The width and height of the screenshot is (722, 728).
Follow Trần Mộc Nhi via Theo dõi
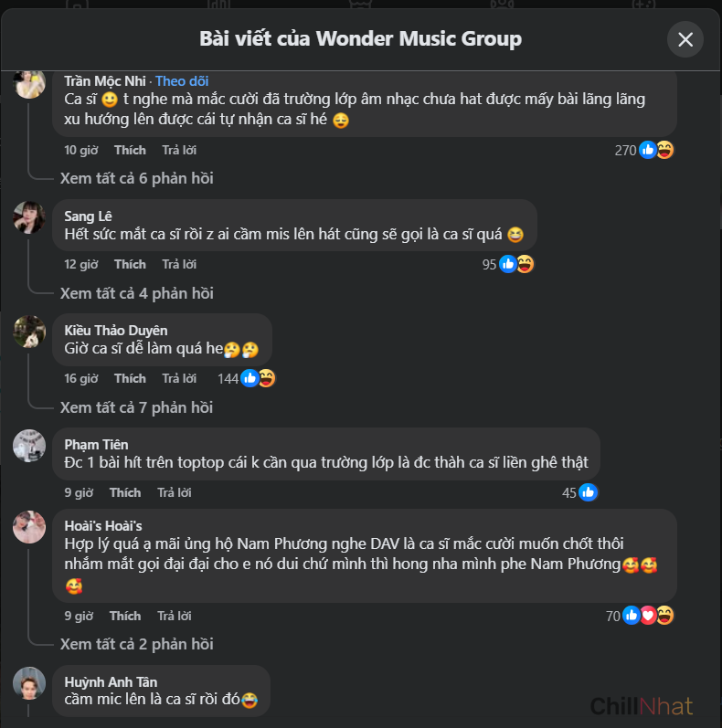(x=182, y=81)
